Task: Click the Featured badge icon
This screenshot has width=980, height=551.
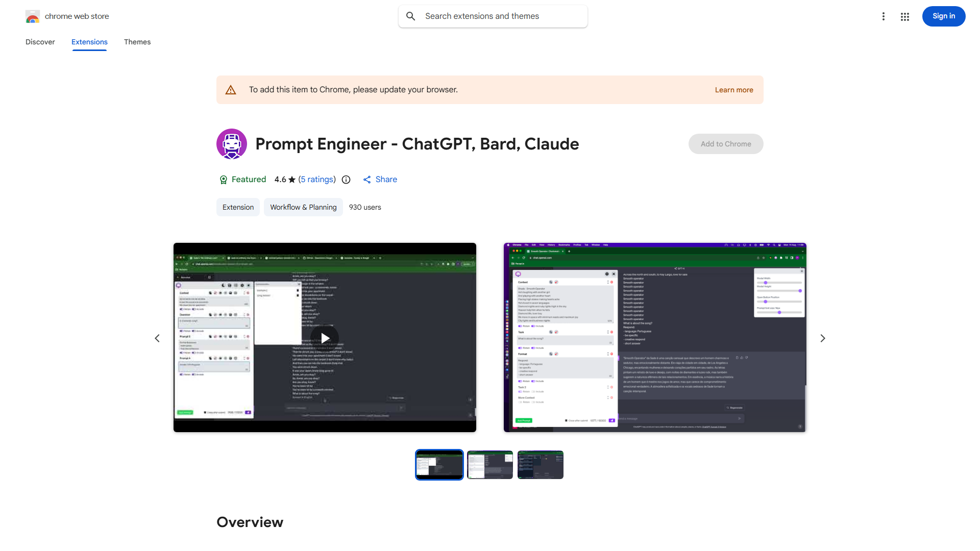Action: 224,180
